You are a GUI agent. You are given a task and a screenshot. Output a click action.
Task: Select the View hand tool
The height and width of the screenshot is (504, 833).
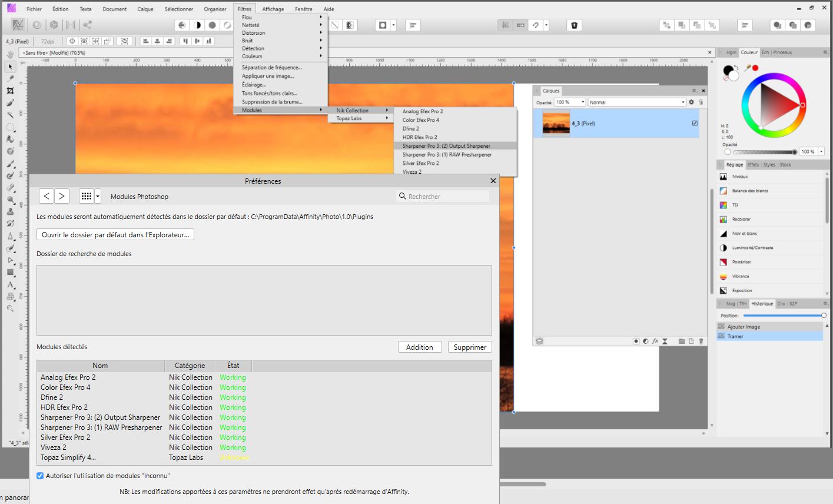[10, 54]
